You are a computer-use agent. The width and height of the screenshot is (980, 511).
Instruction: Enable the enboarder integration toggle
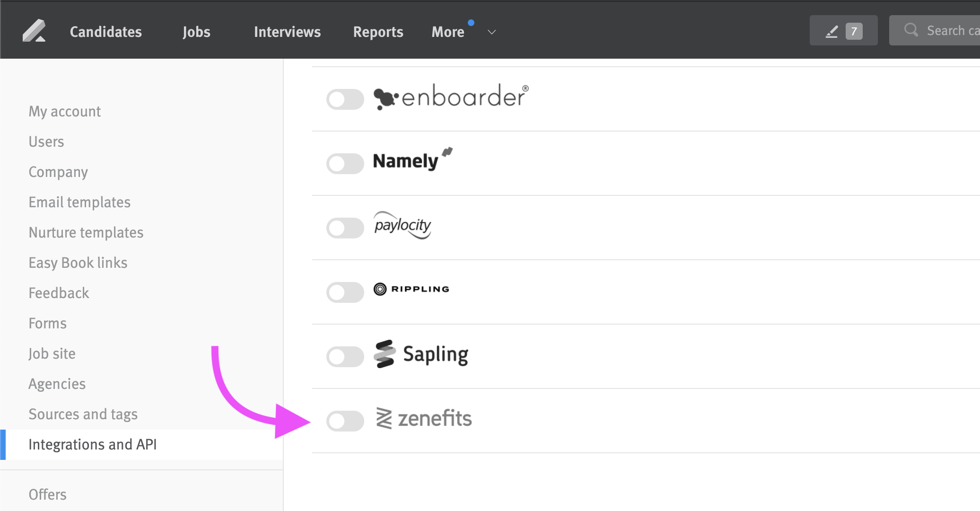[x=345, y=99]
